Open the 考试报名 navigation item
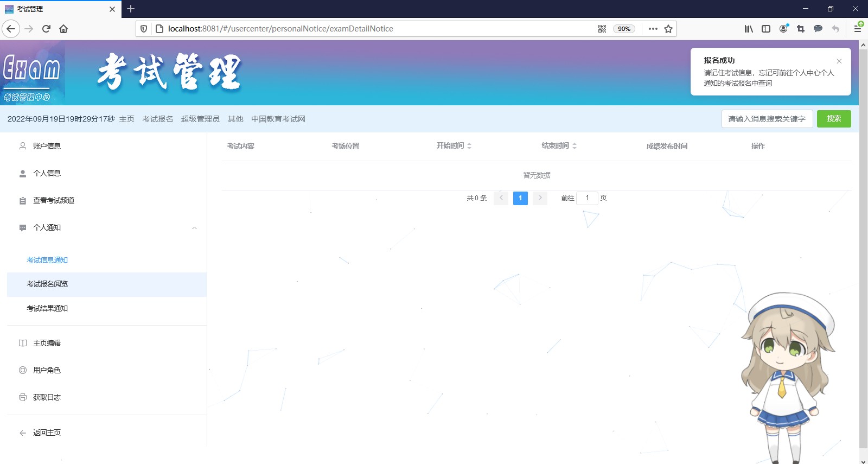 click(158, 119)
